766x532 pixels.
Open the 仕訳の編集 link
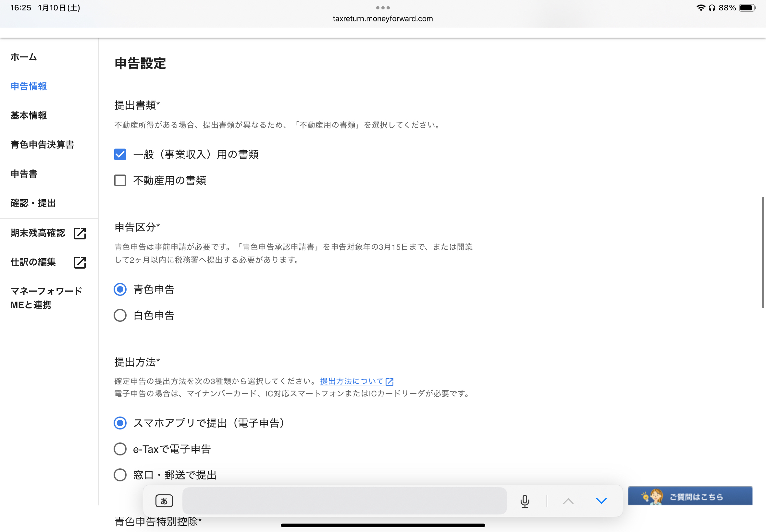pos(33,262)
